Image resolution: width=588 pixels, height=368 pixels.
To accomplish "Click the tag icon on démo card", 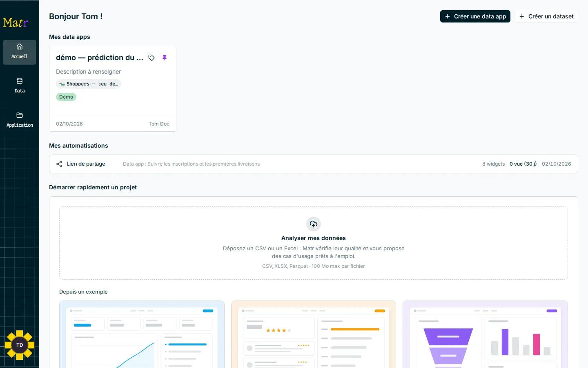I will point(151,58).
